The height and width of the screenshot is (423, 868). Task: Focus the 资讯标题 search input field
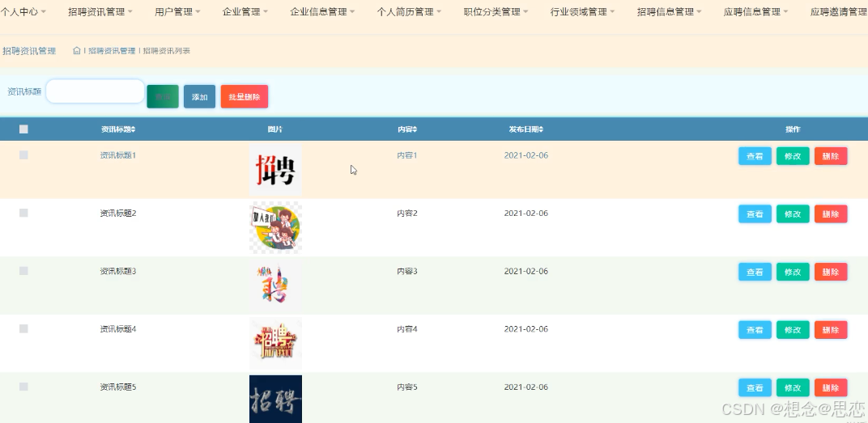pyautogui.click(x=96, y=91)
